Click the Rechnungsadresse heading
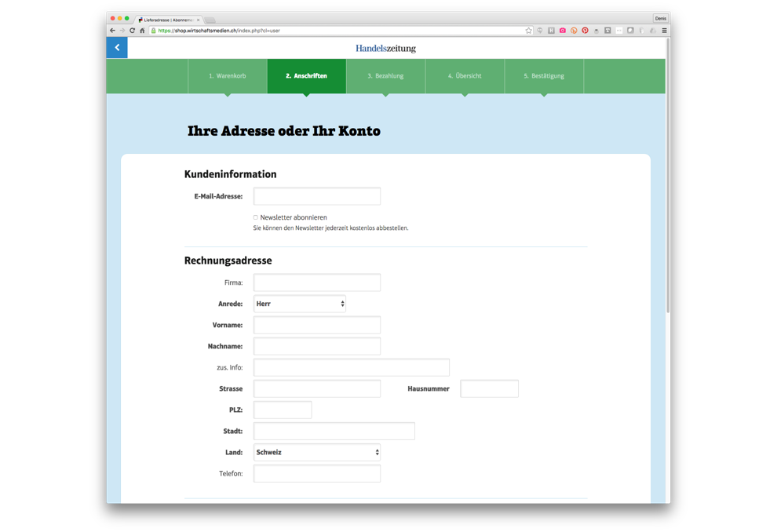The height and width of the screenshot is (532, 777). point(228,261)
